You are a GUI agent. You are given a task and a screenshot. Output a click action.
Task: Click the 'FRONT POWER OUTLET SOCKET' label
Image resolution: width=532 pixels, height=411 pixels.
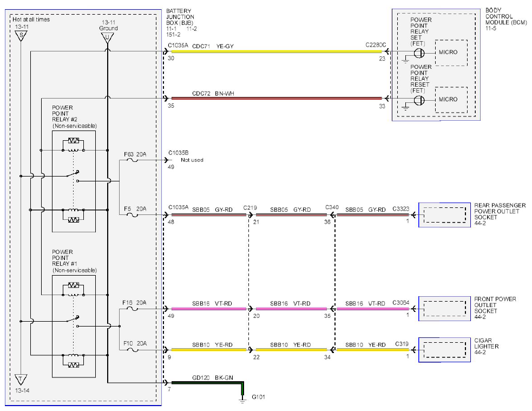(495, 305)
